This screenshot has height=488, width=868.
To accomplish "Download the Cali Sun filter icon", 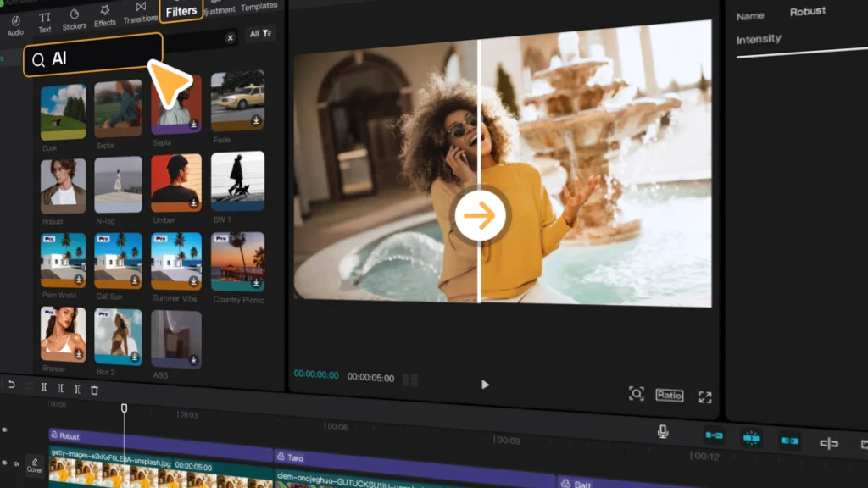I will pos(135,280).
